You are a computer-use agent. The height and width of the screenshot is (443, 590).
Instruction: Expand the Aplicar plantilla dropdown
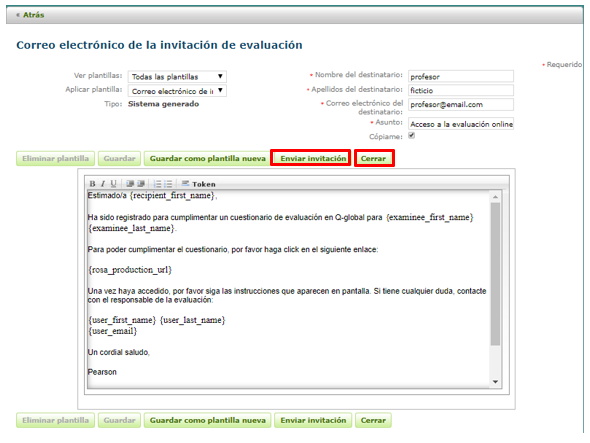(177, 91)
